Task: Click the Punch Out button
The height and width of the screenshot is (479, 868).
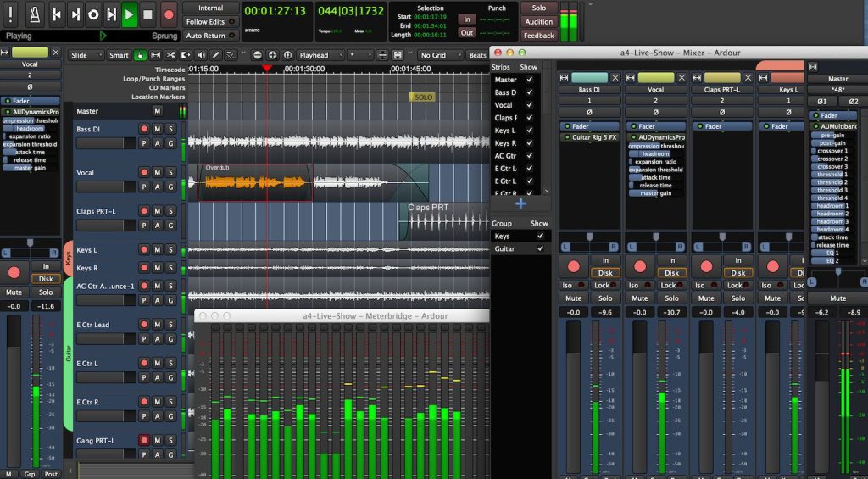Action: [x=467, y=33]
